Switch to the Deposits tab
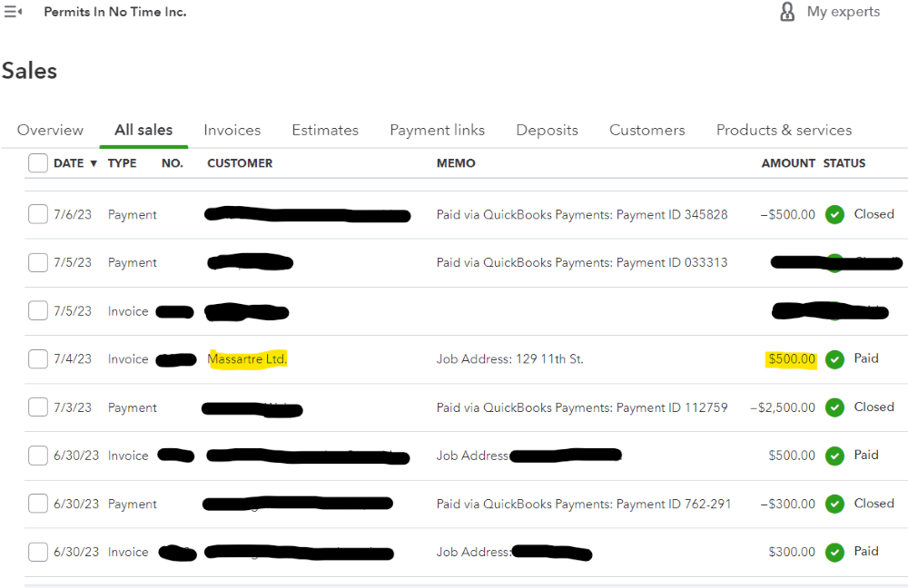 [x=547, y=130]
